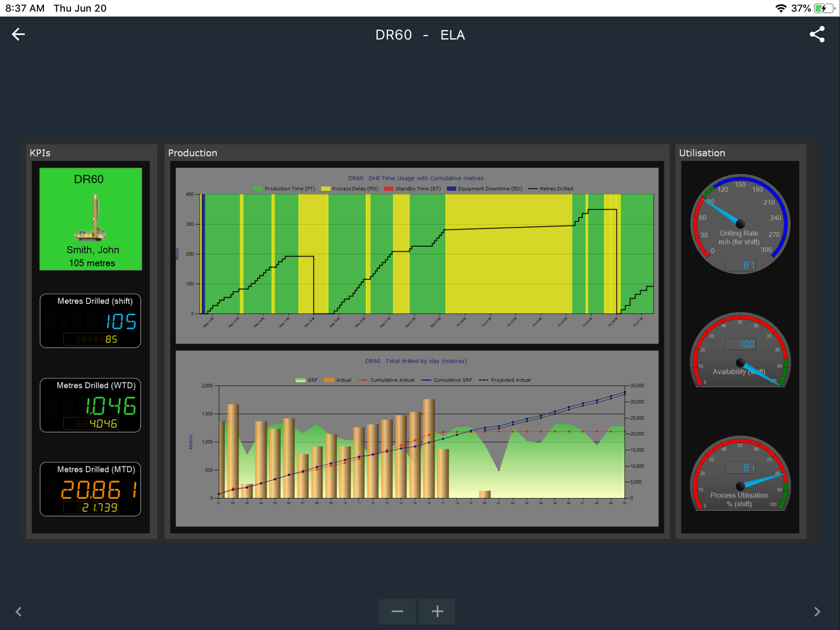Image resolution: width=840 pixels, height=630 pixels.
Task: Tap 'Smith, John' operator name
Action: 93,250
